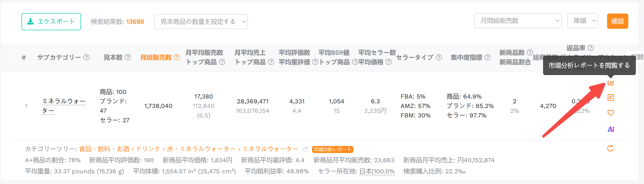Click the help icon next to サブカテゴリー
This screenshot has height=184, width=644.
[86, 57]
